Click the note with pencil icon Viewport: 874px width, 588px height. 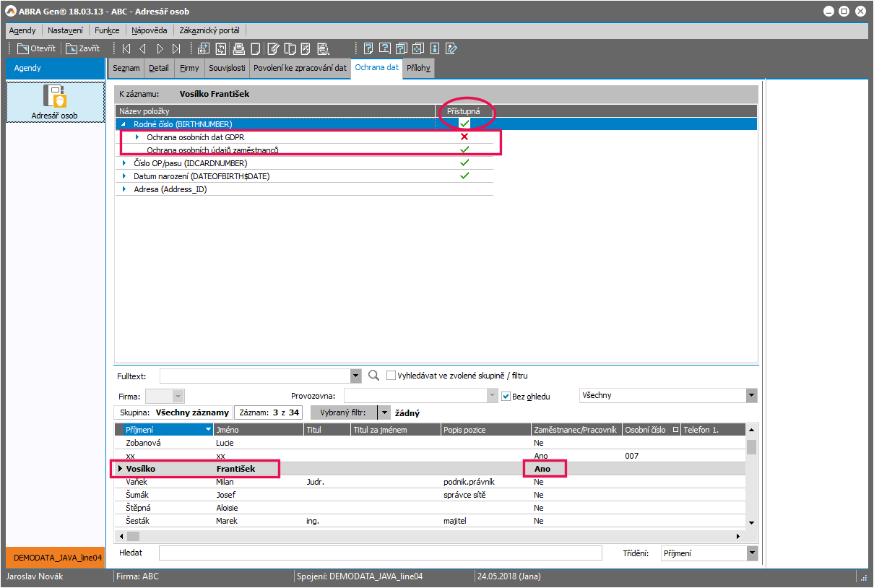click(451, 49)
